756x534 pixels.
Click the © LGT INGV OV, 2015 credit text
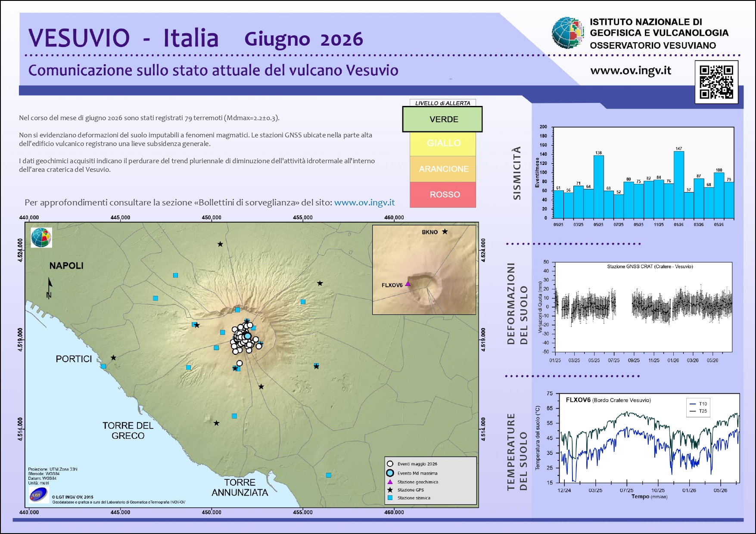pyautogui.click(x=72, y=497)
